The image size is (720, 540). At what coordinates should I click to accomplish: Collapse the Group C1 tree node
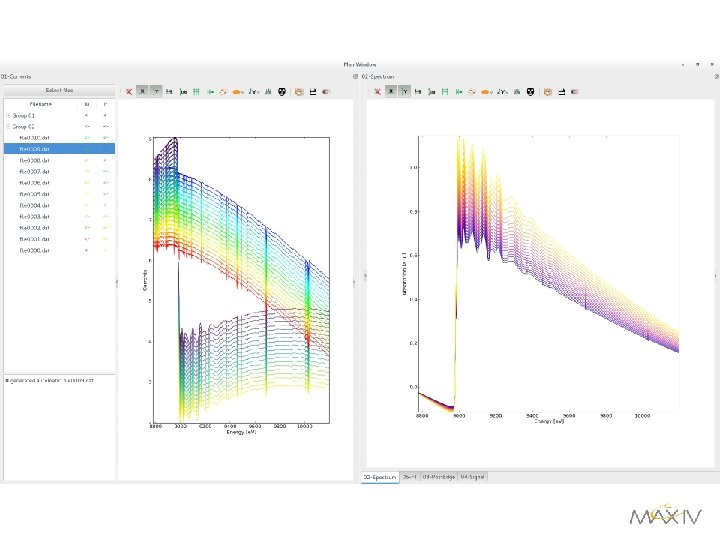8,115
